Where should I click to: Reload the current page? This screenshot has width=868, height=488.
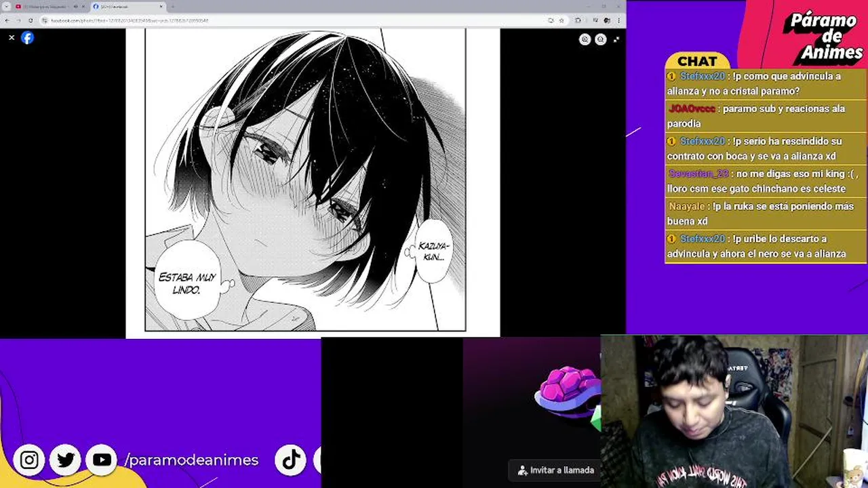[x=31, y=20]
